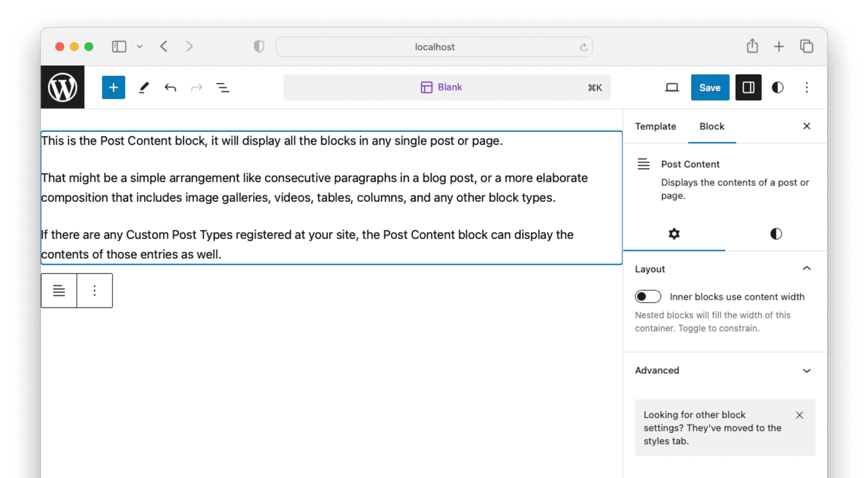Go back in browser history
The image size is (868, 478).
(x=164, y=47)
